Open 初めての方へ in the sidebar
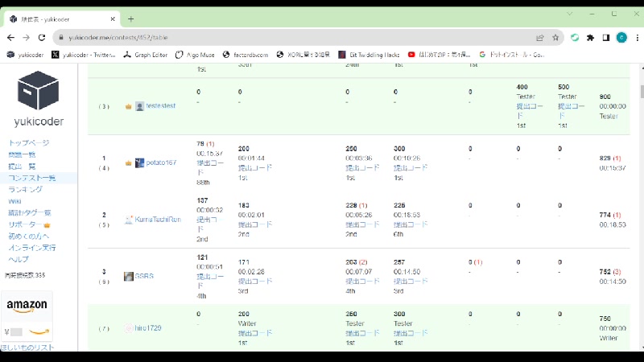This screenshot has height=362, width=644. (28, 236)
